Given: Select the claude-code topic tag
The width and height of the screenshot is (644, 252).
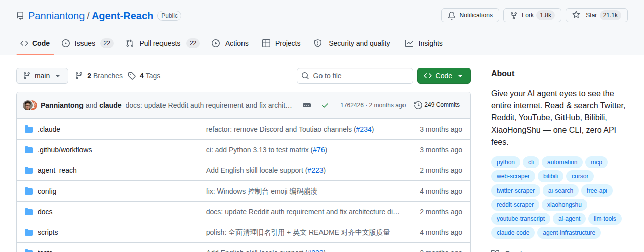Looking at the screenshot, I should click(513, 233).
